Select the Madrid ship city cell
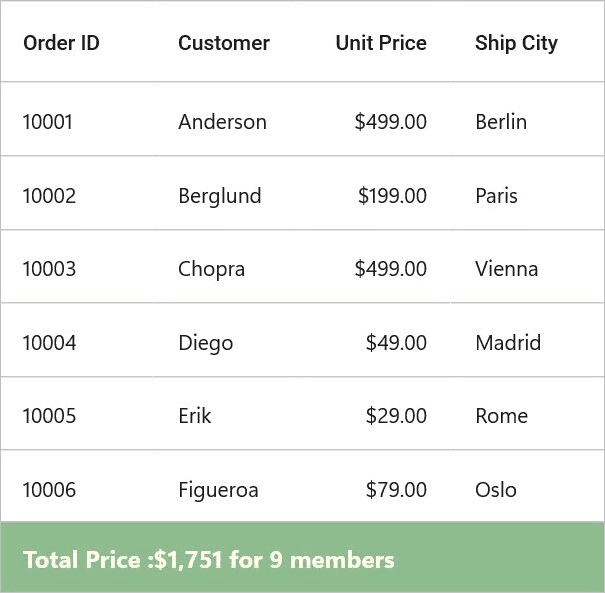Image resolution: width=605 pixels, height=593 pixels. [x=528, y=340]
